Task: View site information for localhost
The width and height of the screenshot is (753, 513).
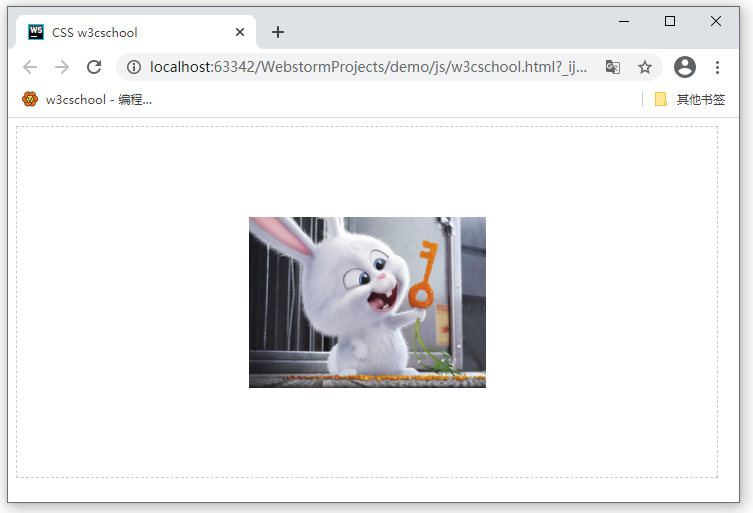Action: 134,67
